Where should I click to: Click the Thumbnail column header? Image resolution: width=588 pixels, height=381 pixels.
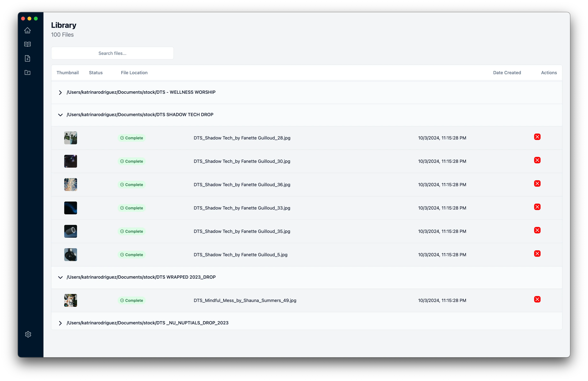68,72
